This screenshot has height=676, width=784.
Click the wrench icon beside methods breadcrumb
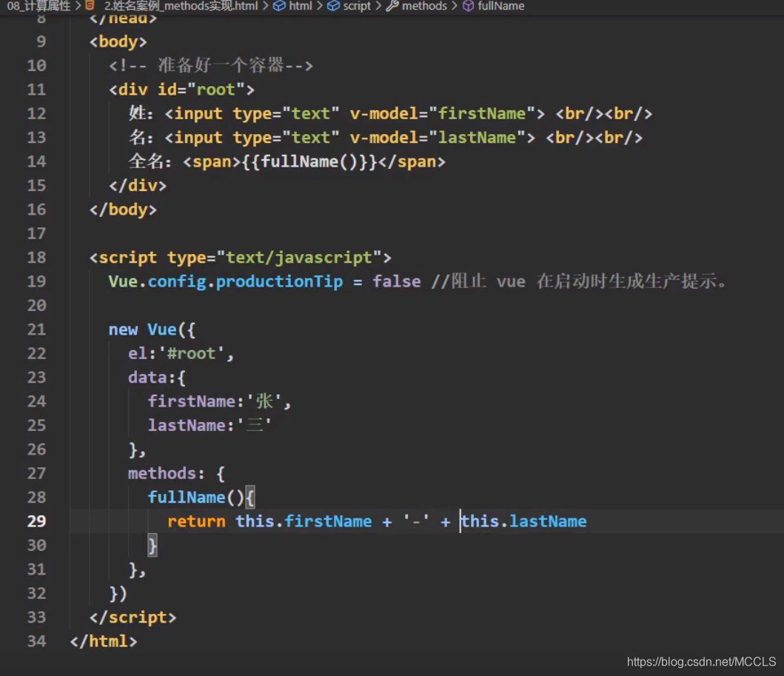point(392,6)
